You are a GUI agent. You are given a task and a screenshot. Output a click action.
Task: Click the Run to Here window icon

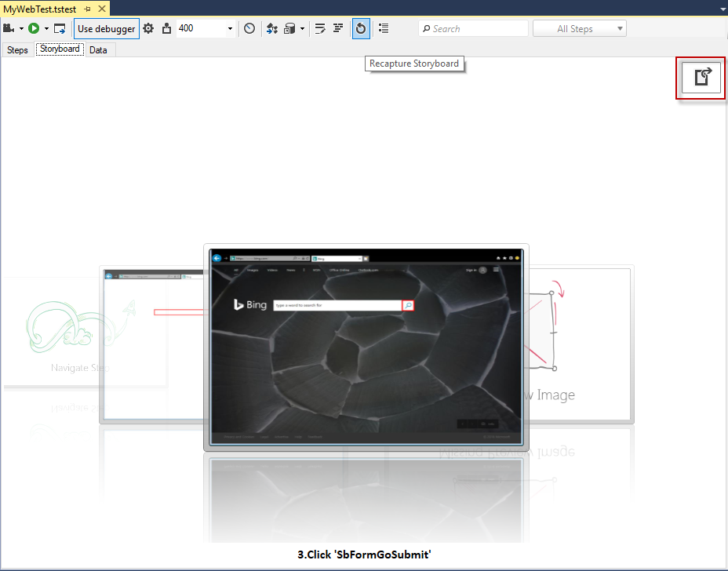coord(60,29)
